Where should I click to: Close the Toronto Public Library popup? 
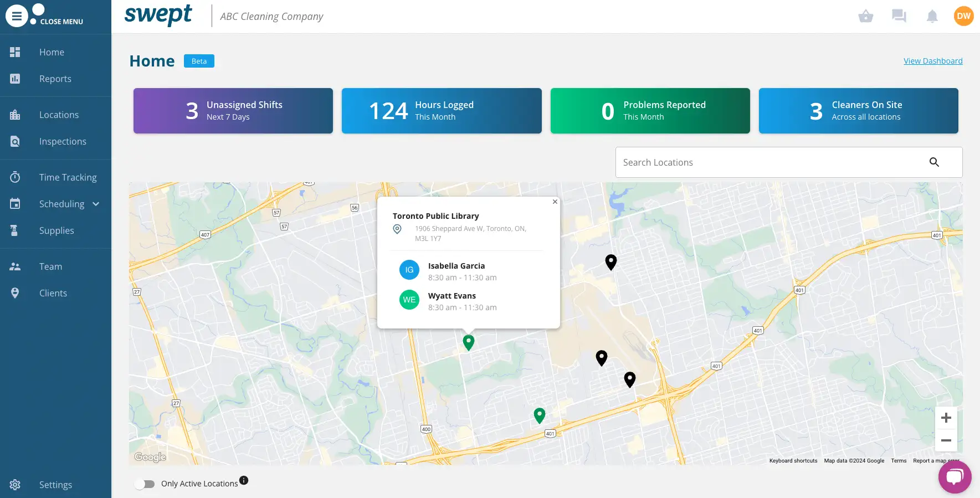pos(555,202)
